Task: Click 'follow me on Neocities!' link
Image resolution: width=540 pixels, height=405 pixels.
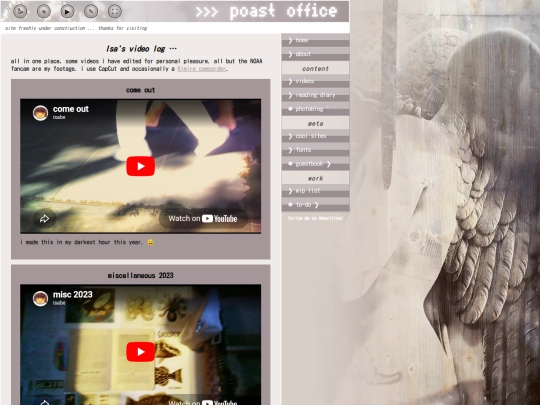Action: [315, 218]
